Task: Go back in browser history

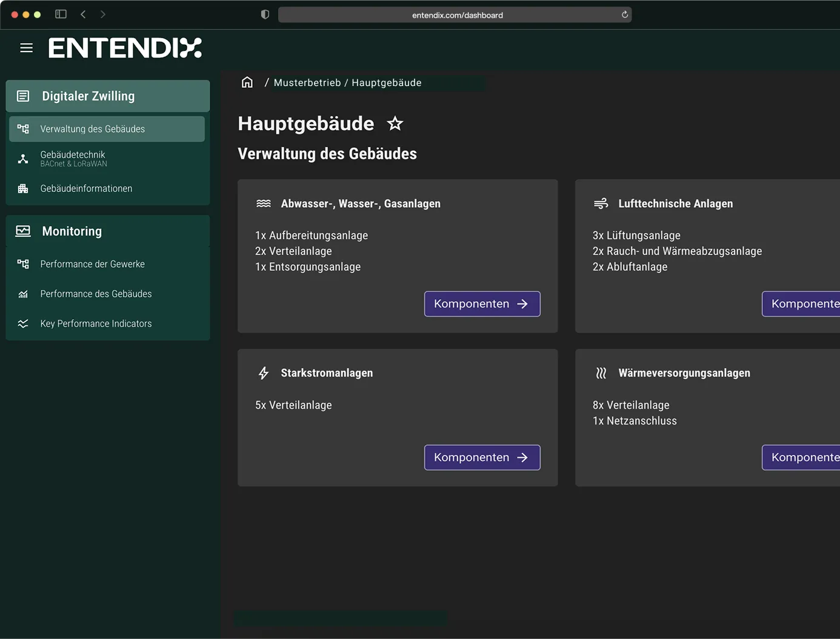Action: 83,14
